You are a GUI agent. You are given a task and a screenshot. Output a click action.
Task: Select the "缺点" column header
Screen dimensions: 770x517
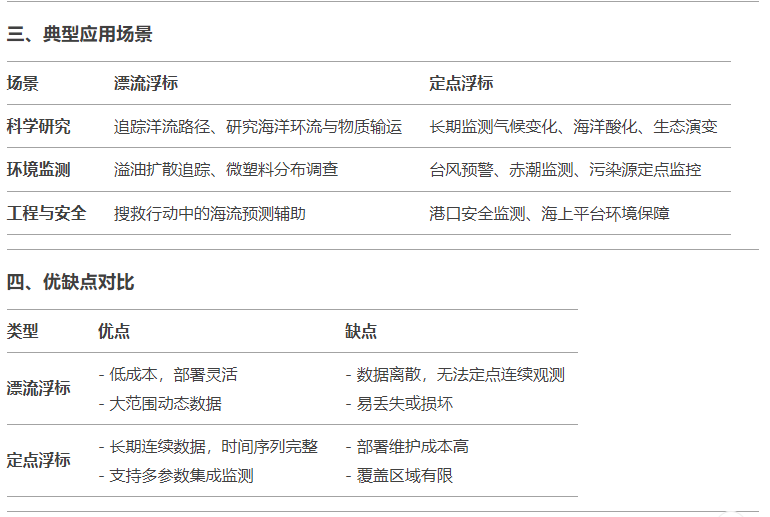pyautogui.click(x=361, y=331)
